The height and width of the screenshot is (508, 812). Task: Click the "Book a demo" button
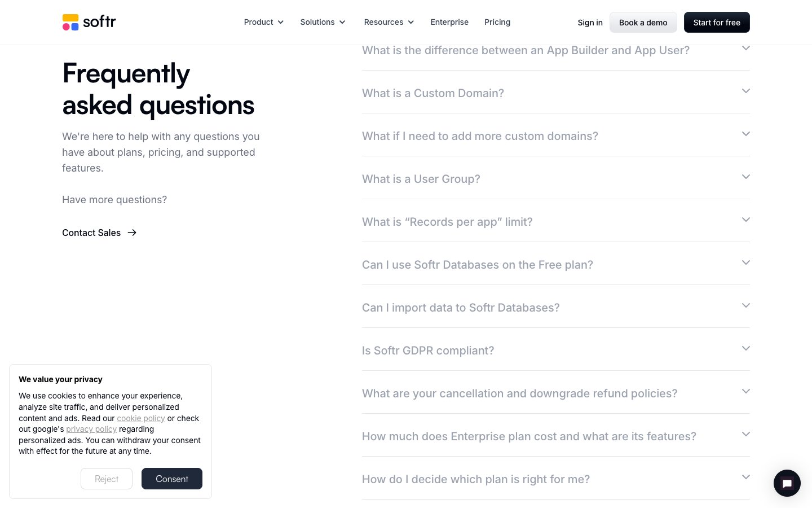tap(643, 23)
